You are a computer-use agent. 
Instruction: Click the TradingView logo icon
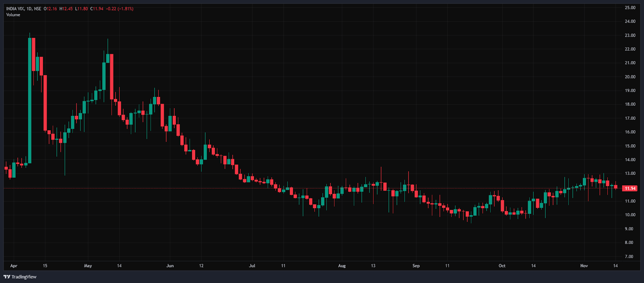tap(7, 277)
